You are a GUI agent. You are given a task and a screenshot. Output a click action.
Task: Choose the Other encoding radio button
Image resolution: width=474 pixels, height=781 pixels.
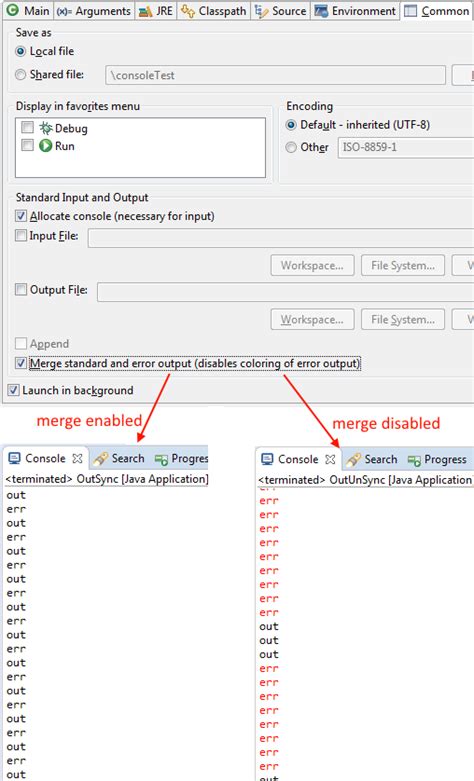point(291,147)
